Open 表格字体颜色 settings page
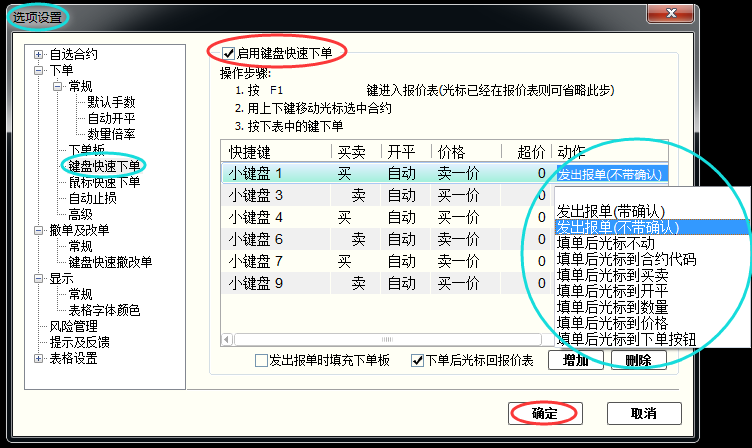Viewport: 752px width, 448px height. (x=104, y=310)
